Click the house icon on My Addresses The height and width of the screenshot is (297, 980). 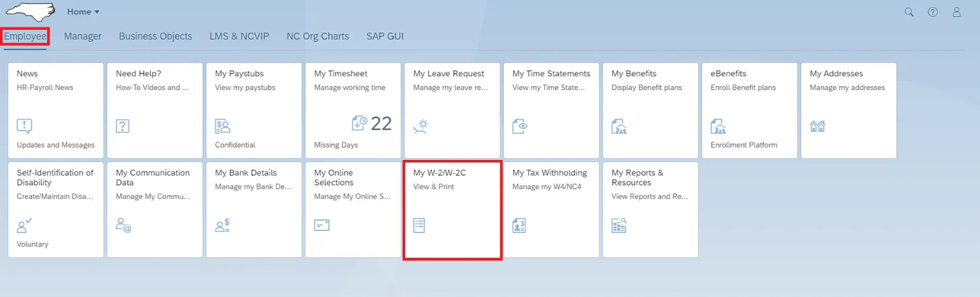818,126
